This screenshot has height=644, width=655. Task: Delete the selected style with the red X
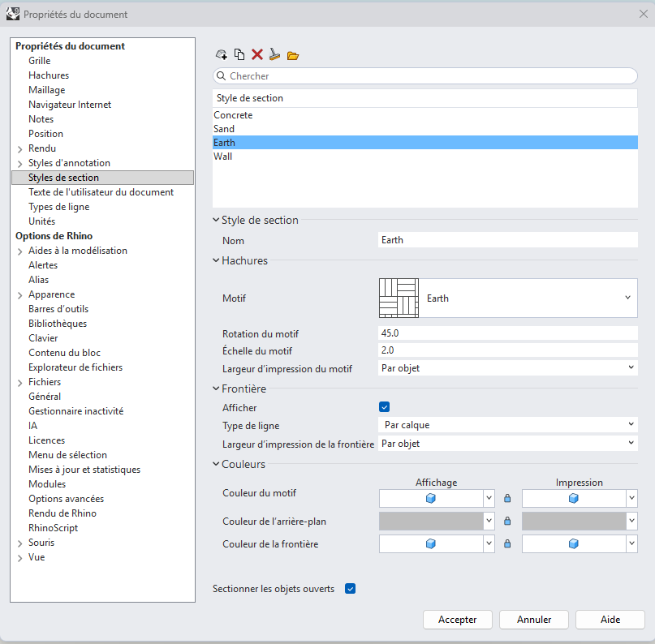[257, 54]
